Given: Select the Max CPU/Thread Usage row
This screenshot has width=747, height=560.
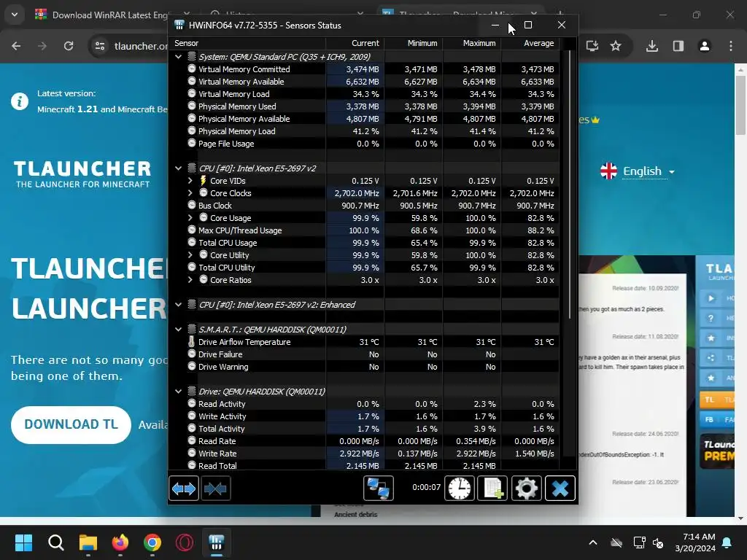Looking at the screenshot, I should coord(365,230).
